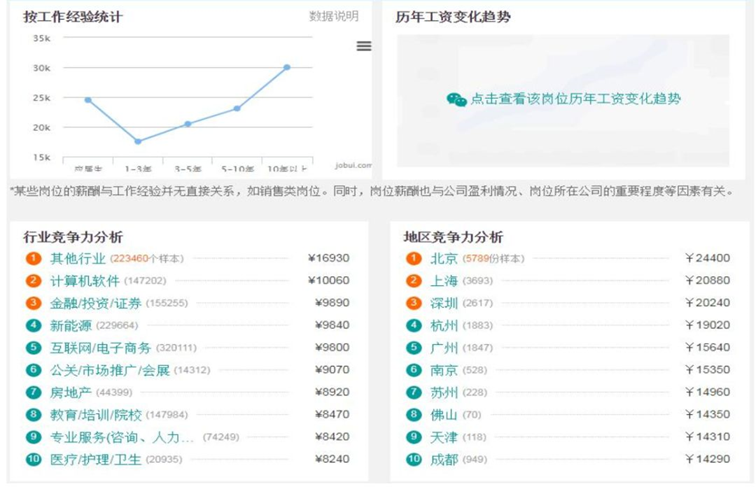The image size is (756, 503).
Task: Click the 行业竞争力分析 heading
Action: pos(73,237)
